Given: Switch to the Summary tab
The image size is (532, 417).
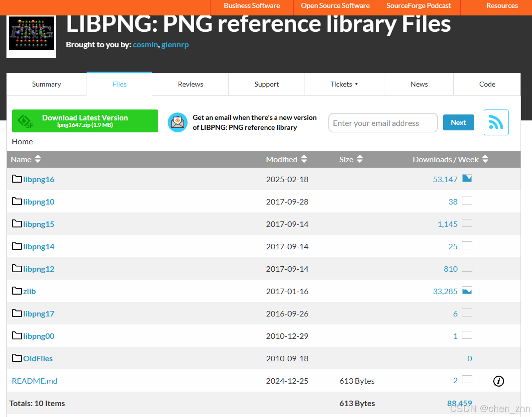Looking at the screenshot, I should [x=46, y=84].
